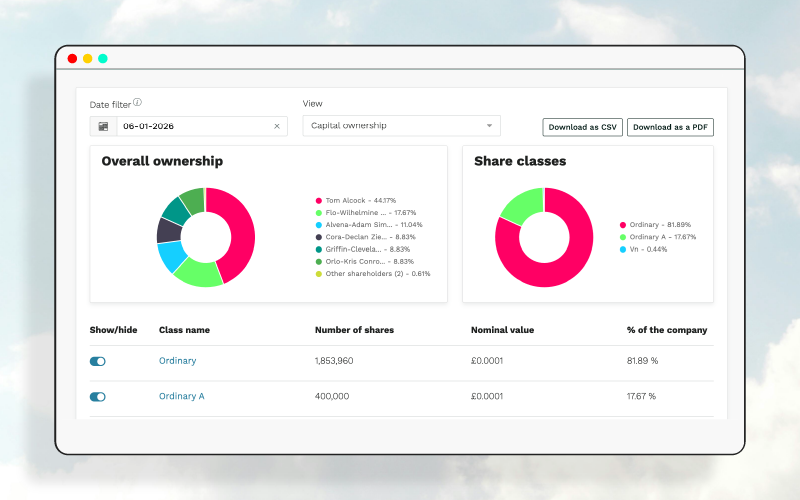Open the Ordinary A share class link
Viewport: 800px width, 500px height.
(182, 396)
